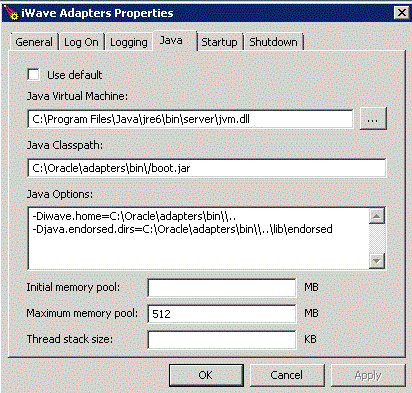Viewport: 412px width, 393px height.
Task: Click the Maximum memory pool label
Action: (82, 313)
